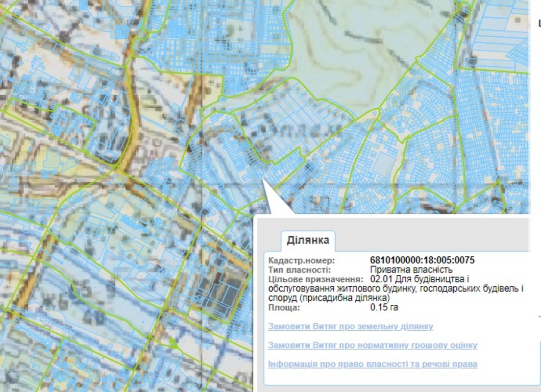This screenshot has height=392, width=541.
Task: Select the Ділянка tab in the popup
Action: pyautogui.click(x=308, y=241)
